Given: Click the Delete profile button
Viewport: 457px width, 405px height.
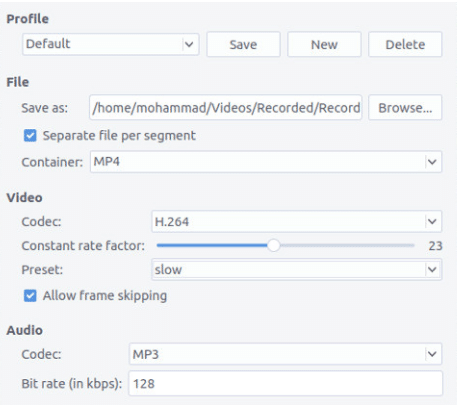Looking at the screenshot, I should 405,44.
